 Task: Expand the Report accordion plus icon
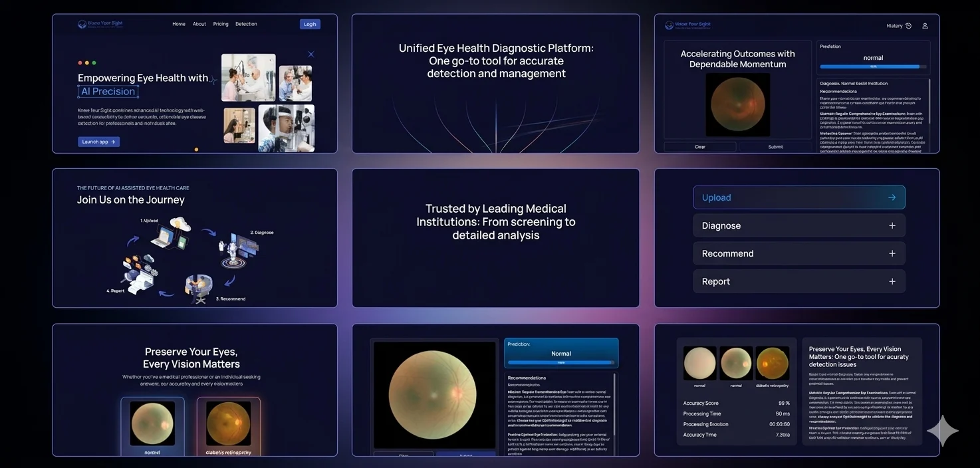pyautogui.click(x=892, y=281)
